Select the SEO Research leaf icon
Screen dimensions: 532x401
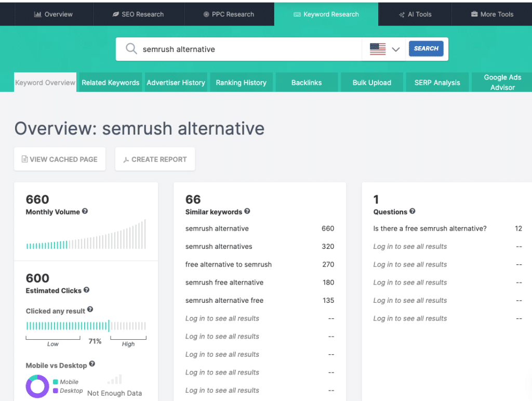(x=115, y=14)
